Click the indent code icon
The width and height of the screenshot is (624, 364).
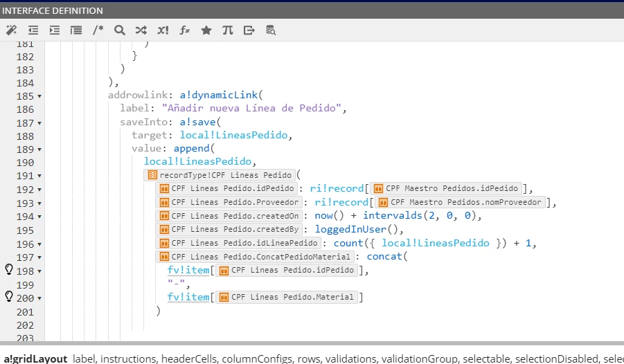pos(55,30)
